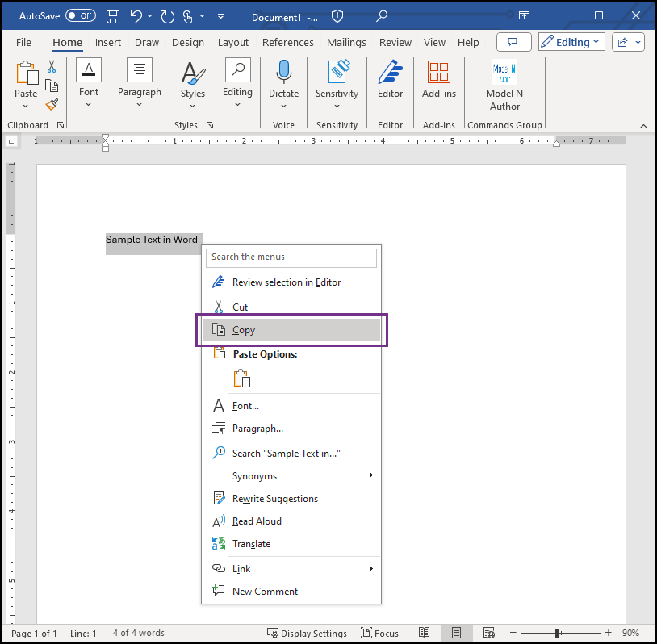657x644 pixels.
Task: Click the zoom out minus button
Action: click(513, 633)
